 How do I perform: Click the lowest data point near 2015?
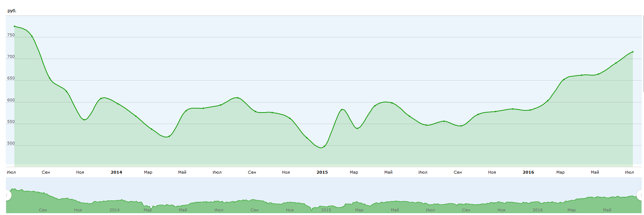coord(324,146)
